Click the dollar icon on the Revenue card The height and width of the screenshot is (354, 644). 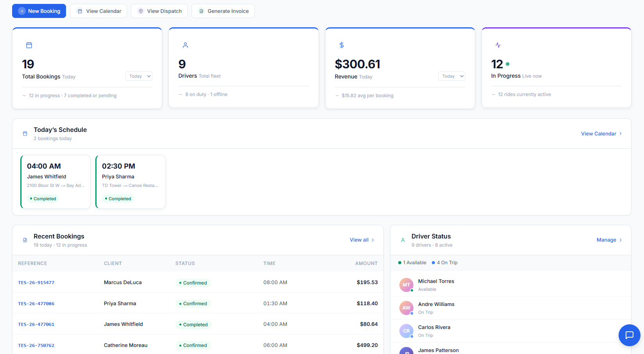tap(342, 45)
